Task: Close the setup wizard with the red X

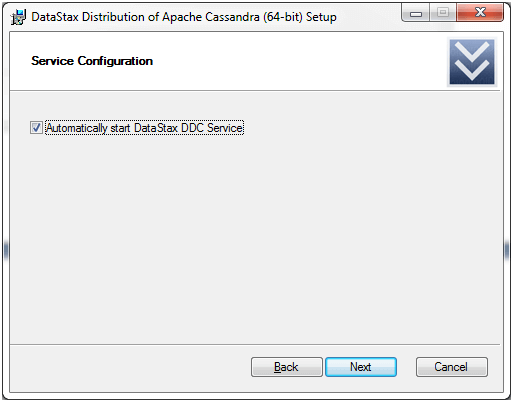Action: point(480,13)
